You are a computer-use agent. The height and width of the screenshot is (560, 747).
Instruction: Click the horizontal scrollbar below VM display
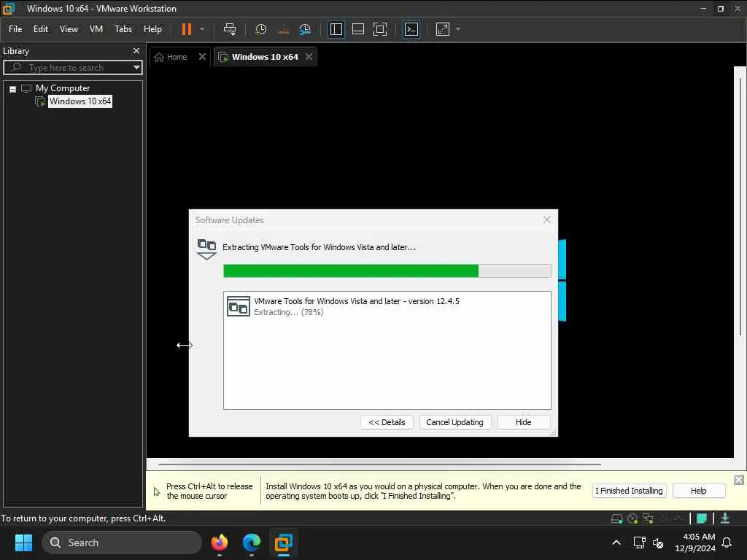click(379, 464)
